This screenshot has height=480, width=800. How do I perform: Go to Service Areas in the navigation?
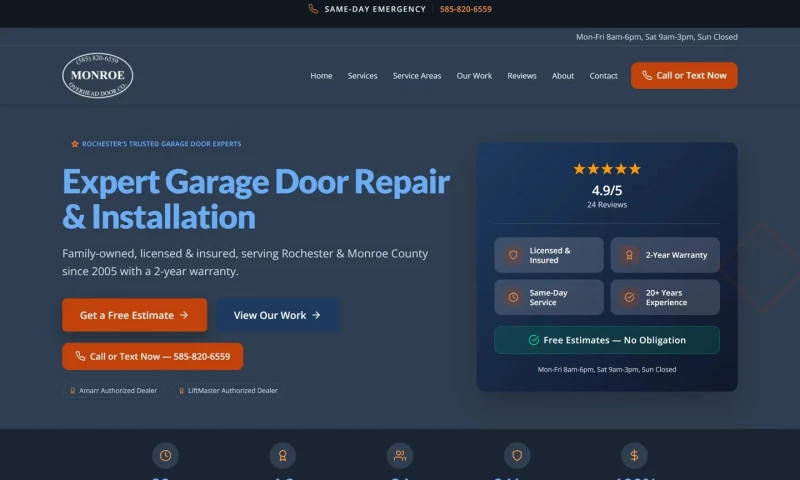pos(417,75)
